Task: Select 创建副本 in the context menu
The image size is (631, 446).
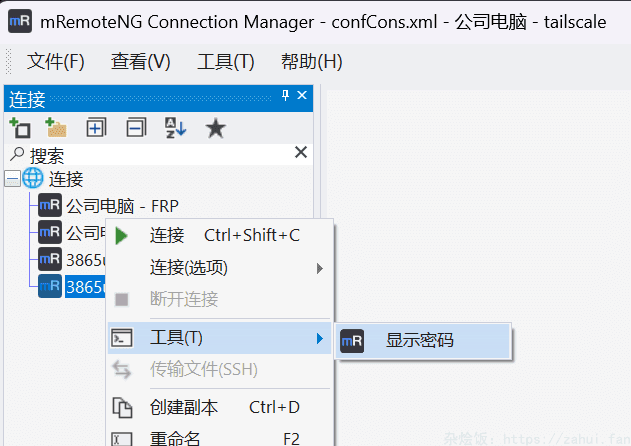Action: coord(183,408)
